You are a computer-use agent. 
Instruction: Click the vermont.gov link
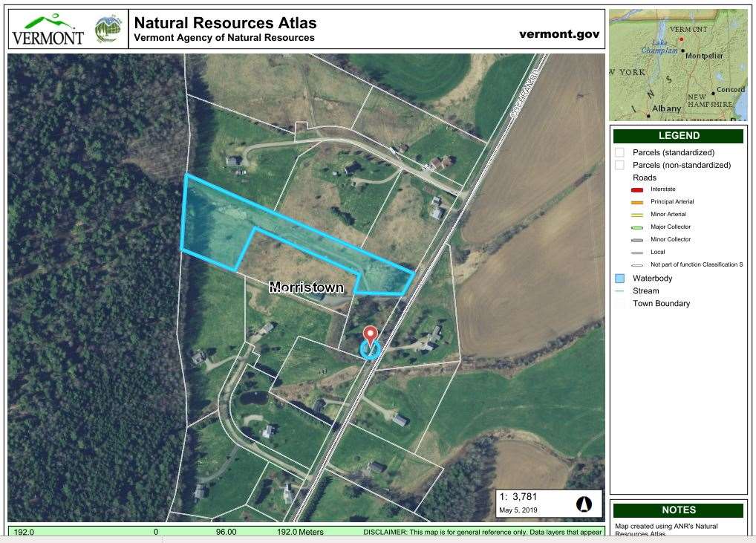(559, 33)
